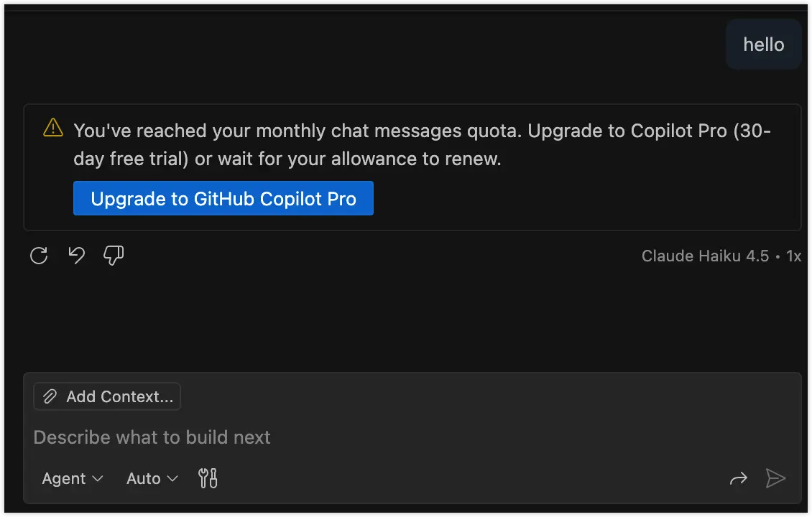Click the 1x multiplier label

pyautogui.click(x=793, y=256)
